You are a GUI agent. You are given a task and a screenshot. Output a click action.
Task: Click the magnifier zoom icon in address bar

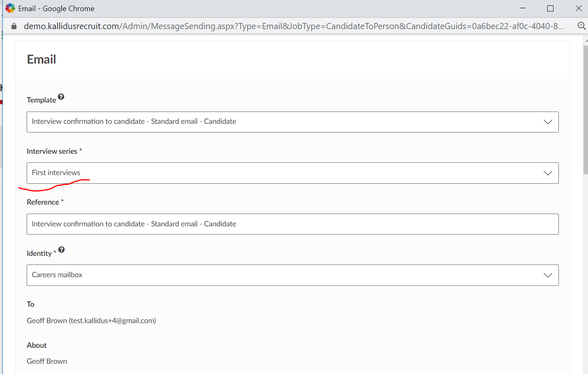581,26
